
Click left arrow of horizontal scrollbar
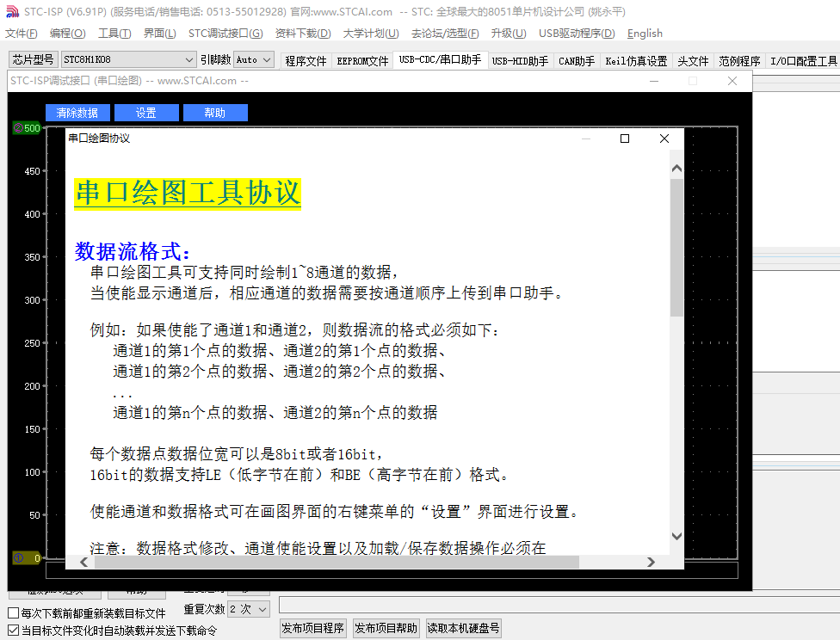coord(83,562)
